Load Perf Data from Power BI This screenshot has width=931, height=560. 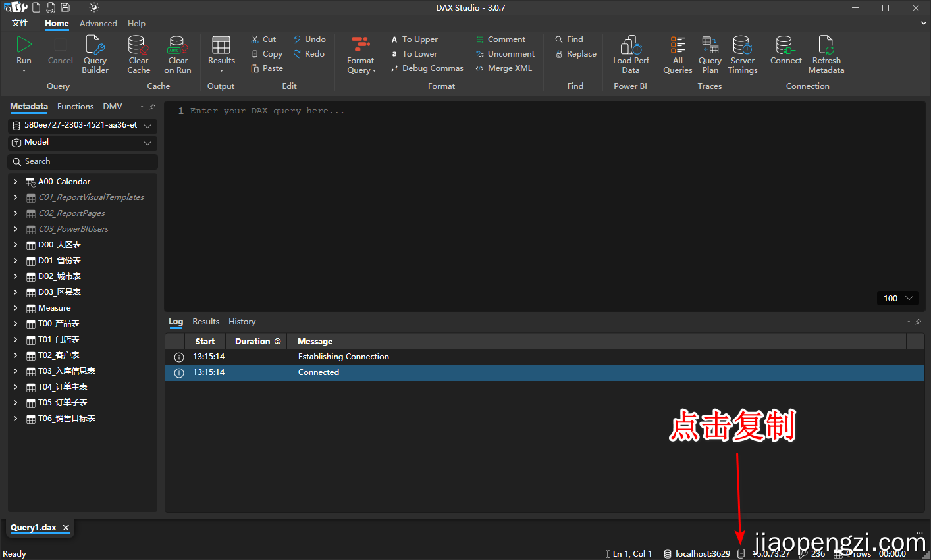coord(631,54)
